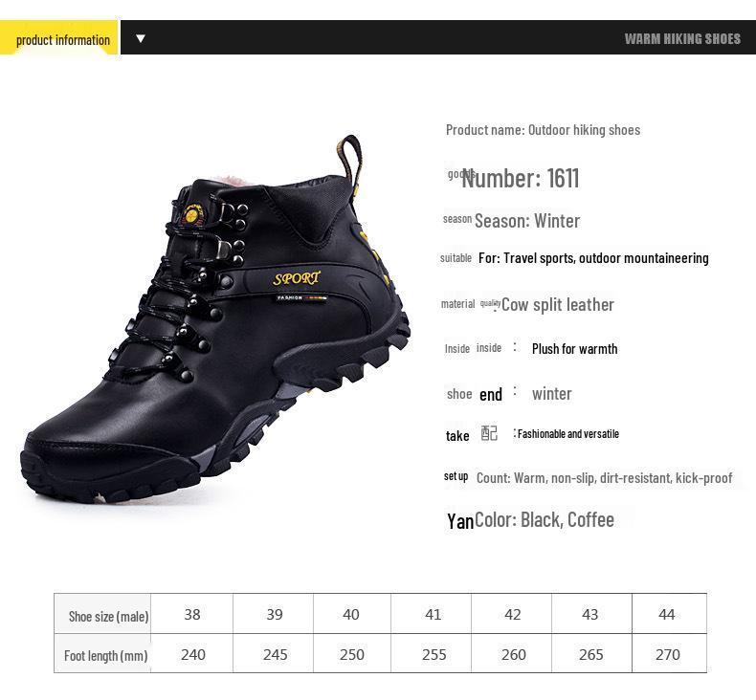Click the black hiking boot image
The height and width of the screenshot is (700, 756).
click(215, 319)
